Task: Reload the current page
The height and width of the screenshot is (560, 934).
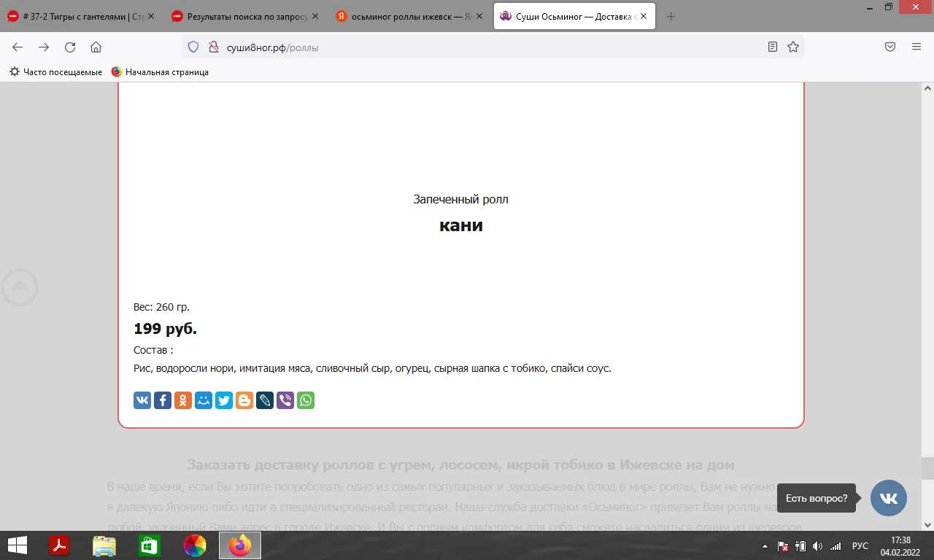Action: pos(70,47)
